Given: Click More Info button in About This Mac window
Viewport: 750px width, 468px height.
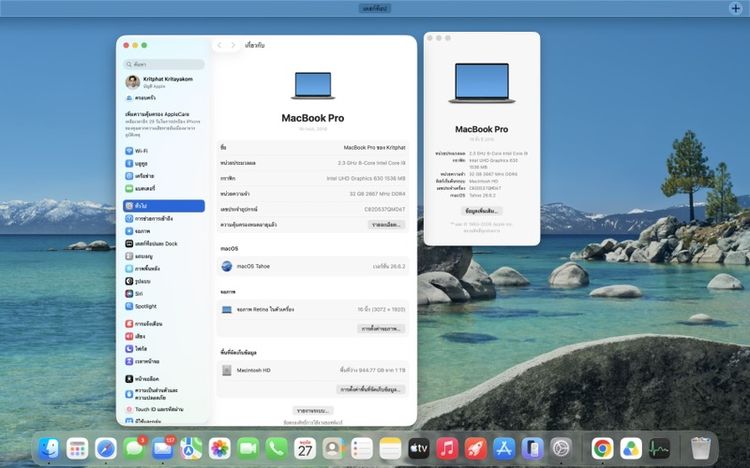Looking at the screenshot, I should [x=482, y=211].
